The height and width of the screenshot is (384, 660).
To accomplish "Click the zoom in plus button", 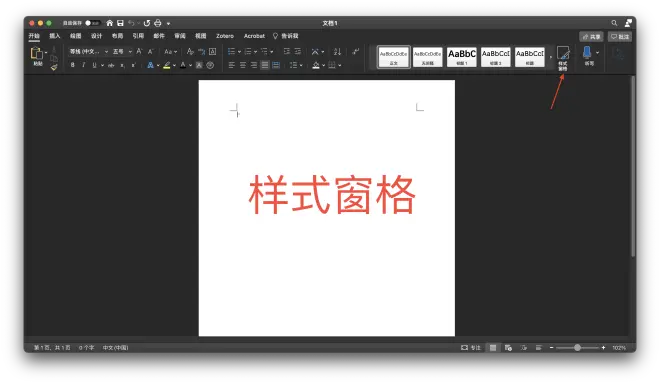I will [604, 348].
